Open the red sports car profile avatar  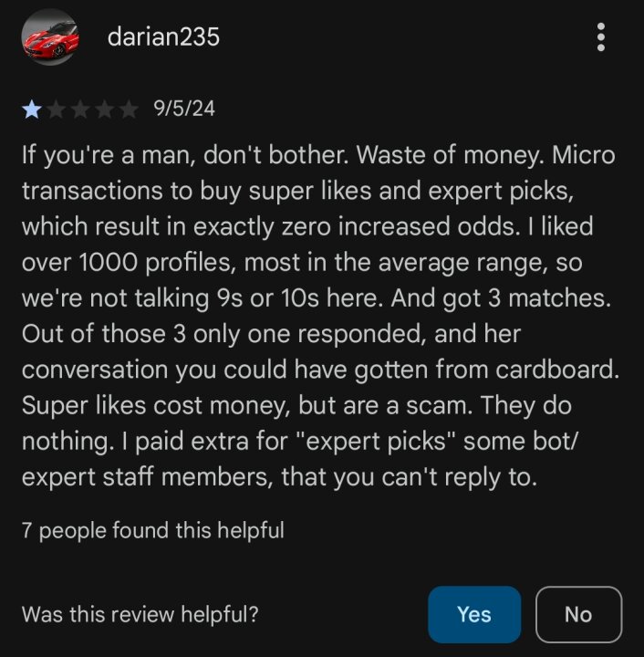[50, 36]
